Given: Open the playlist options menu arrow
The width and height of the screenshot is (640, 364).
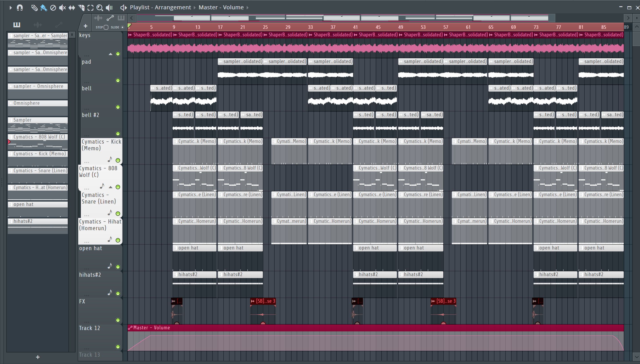Looking at the screenshot, I should 10,8.
